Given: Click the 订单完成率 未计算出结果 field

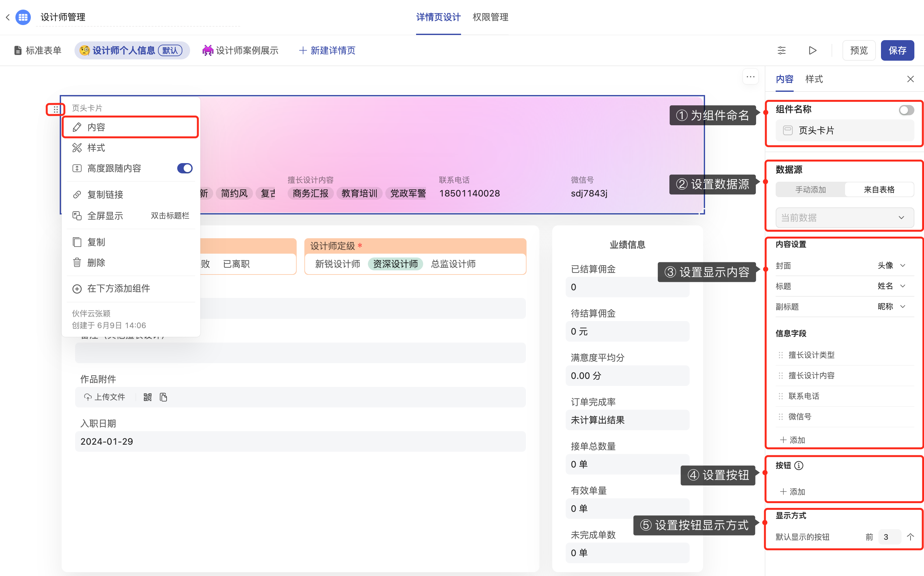Looking at the screenshot, I should pyautogui.click(x=627, y=420).
